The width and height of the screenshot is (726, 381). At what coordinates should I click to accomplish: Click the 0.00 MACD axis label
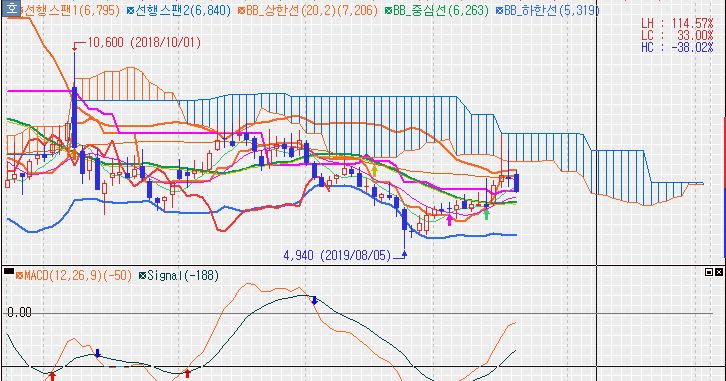coord(19,312)
